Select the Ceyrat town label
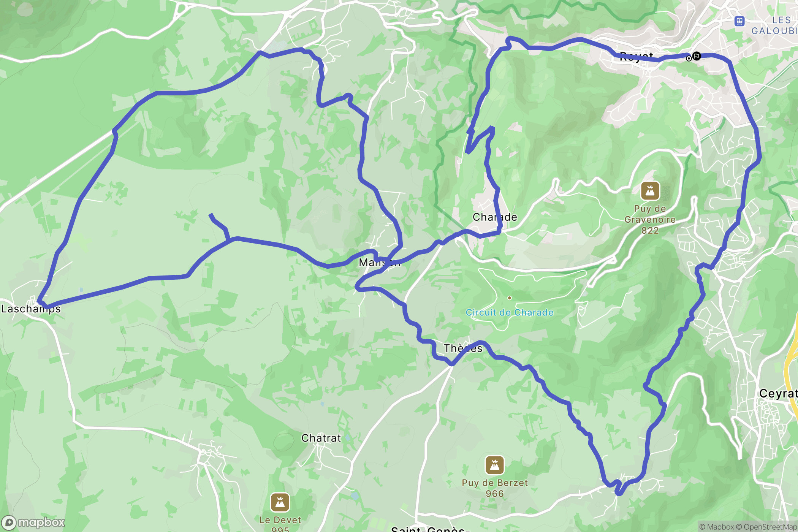This screenshot has height=532, width=798. (x=778, y=393)
